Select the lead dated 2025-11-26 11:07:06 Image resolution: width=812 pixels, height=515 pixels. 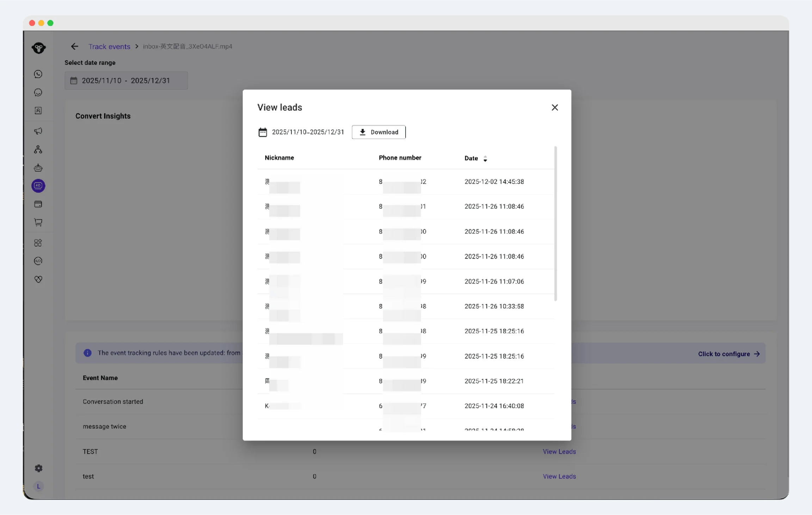(406, 281)
